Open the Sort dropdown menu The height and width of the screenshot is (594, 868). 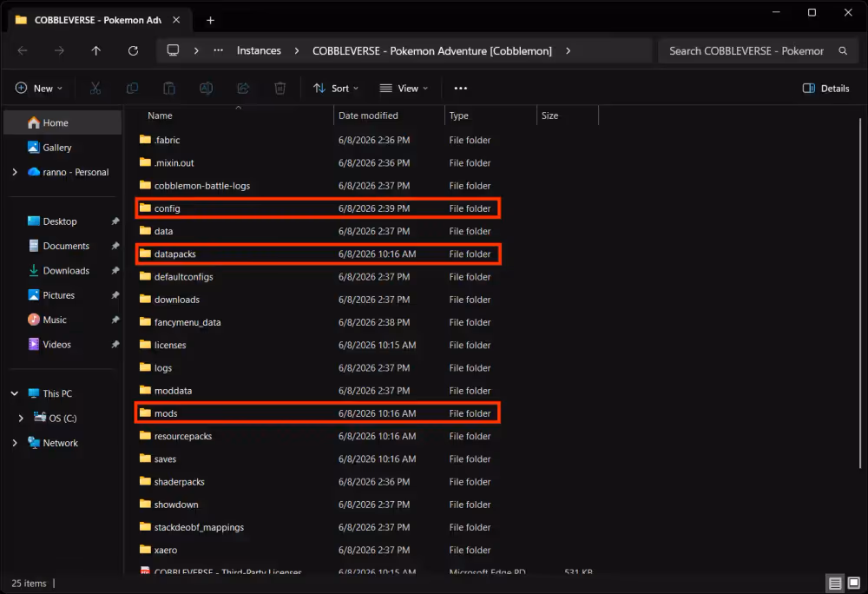coord(336,88)
